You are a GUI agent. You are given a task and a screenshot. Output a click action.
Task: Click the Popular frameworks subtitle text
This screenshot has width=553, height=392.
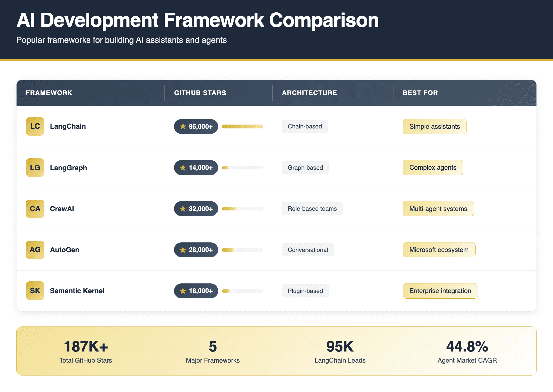122,40
